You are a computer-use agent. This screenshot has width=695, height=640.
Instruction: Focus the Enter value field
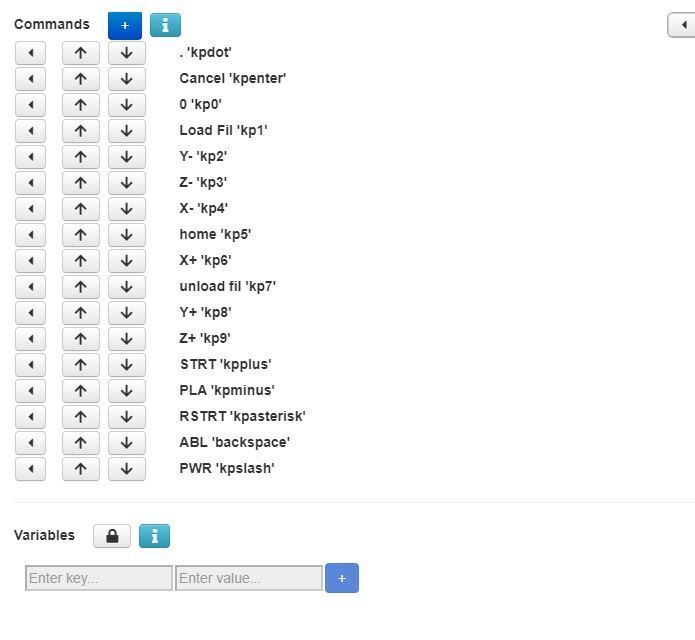click(x=249, y=578)
